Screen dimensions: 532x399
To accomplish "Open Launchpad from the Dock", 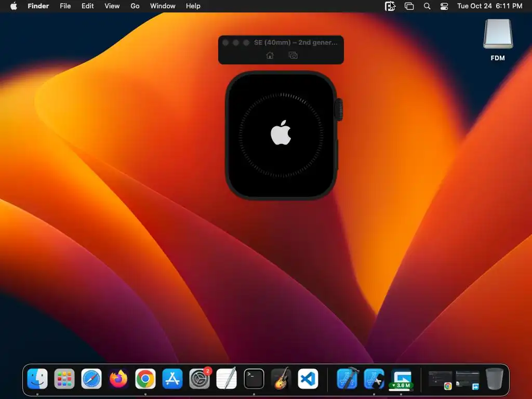I will 64,378.
